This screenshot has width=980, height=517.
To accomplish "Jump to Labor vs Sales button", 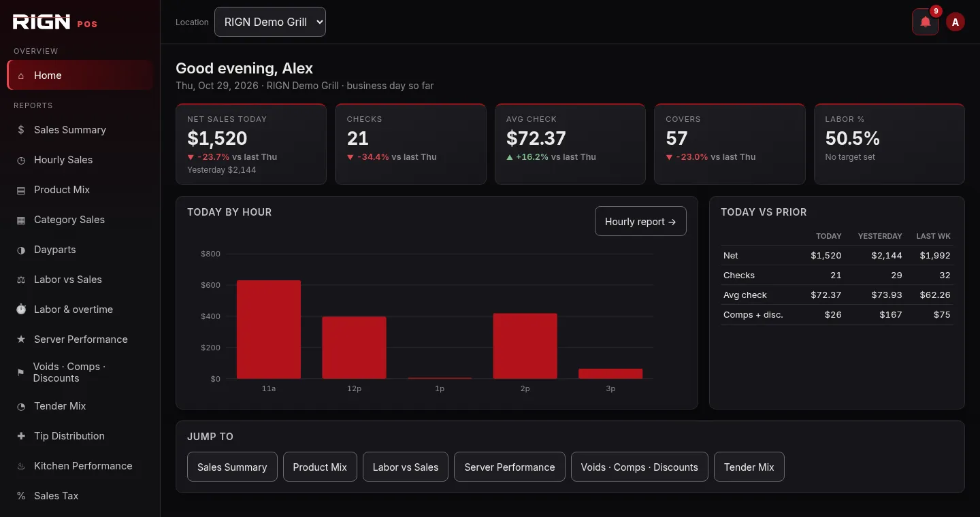I will pyautogui.click(x=406, y=467).
